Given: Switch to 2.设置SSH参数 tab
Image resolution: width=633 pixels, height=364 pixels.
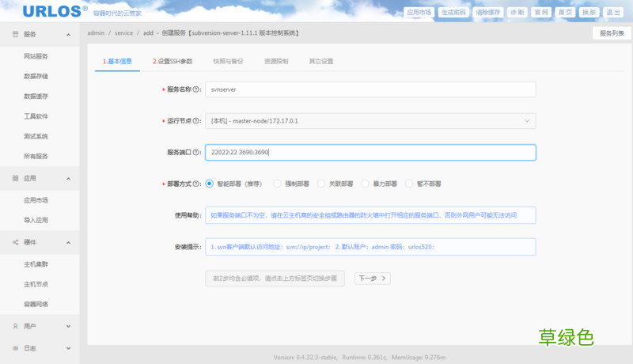Looking at the screenshot, I should click(172, 62).
